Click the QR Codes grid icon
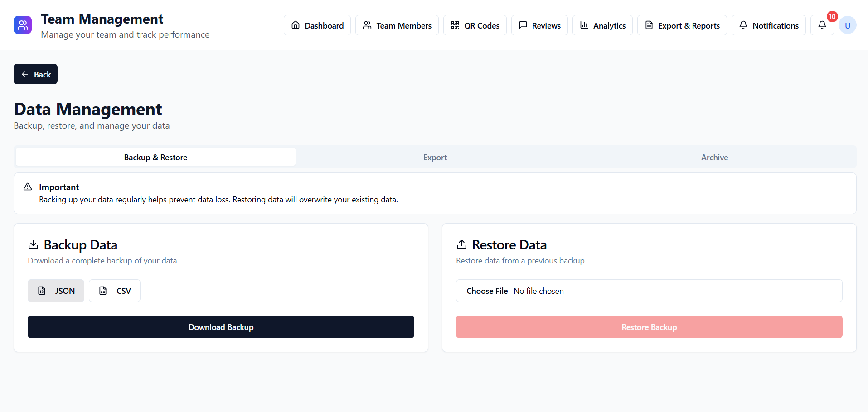Viewport: 868px width, 412px height. (455, 25)
